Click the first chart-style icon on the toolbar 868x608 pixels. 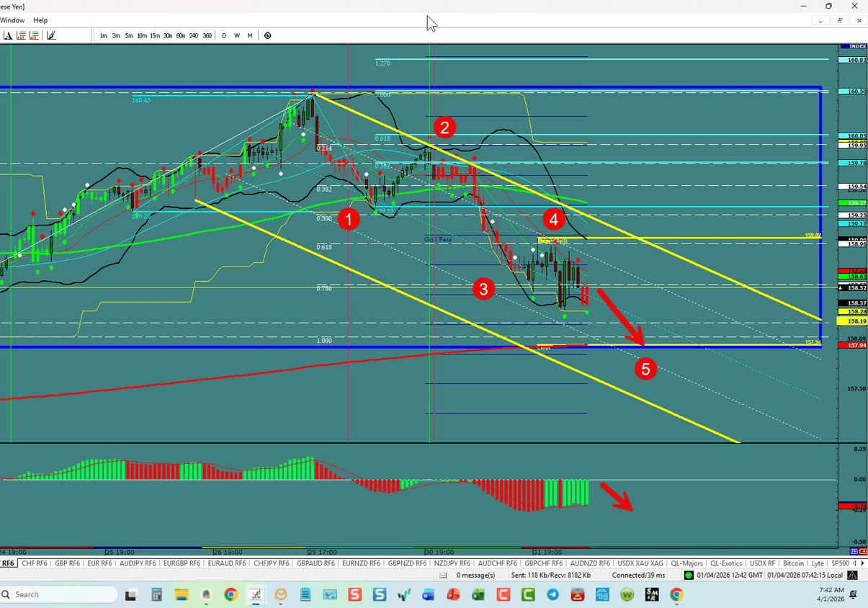[x=22, y=35]
